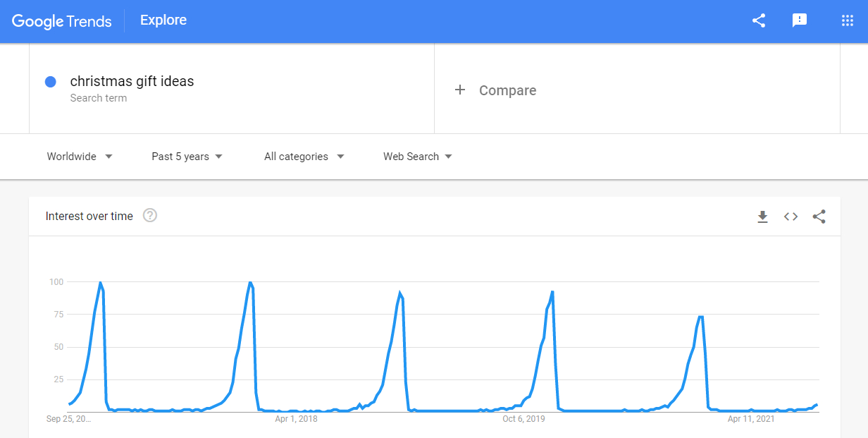Screen dimensions: 868x438
Task: Click the Oct 6, 2019 axis label
Action: click(523, 419)
